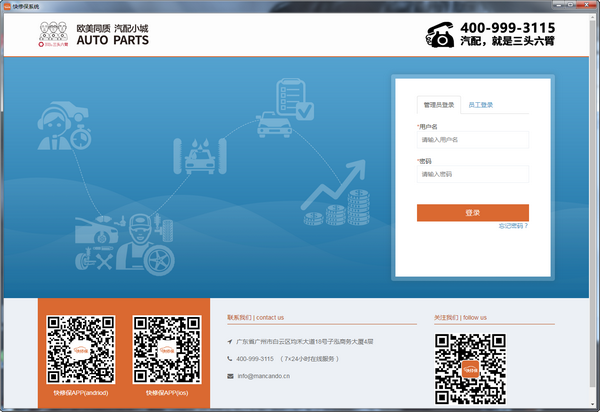Click the 广东省广州市 address text
This screenshot has height=412, width=600.
click(305, 342)
